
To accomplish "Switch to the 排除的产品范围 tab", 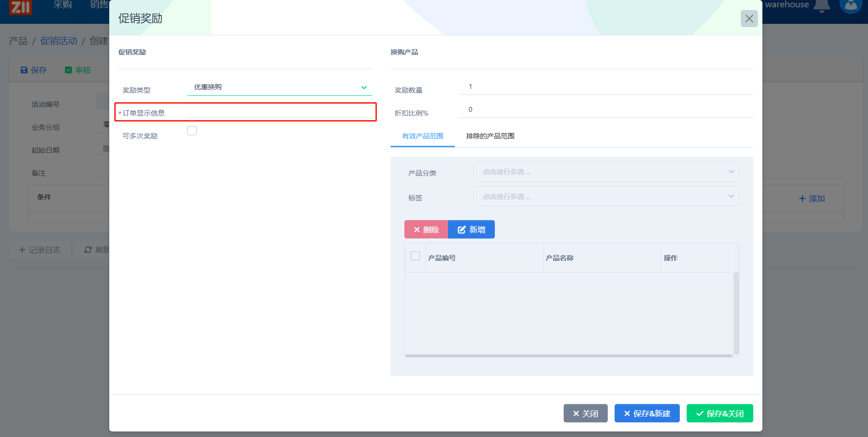I will click(490, 136).
